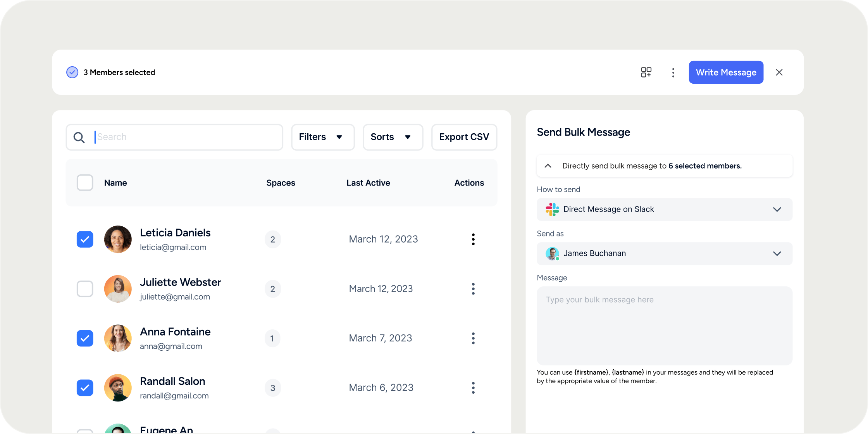
Task: Click email juliette@gmail.com
Action: pos(175,297)
